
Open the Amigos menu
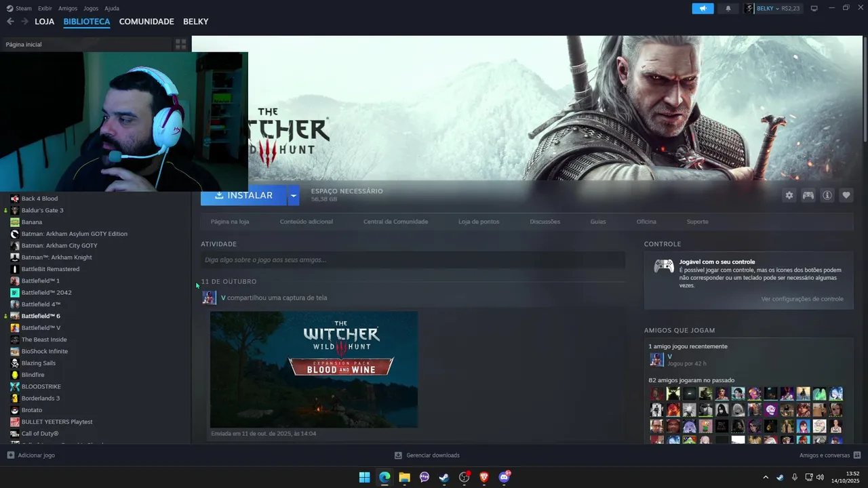point(68,8)
